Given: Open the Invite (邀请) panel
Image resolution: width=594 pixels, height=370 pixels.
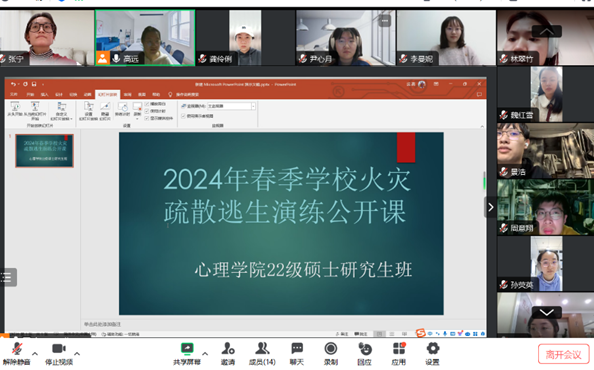Looking at the screenshot, I should [x=228, y=353].
